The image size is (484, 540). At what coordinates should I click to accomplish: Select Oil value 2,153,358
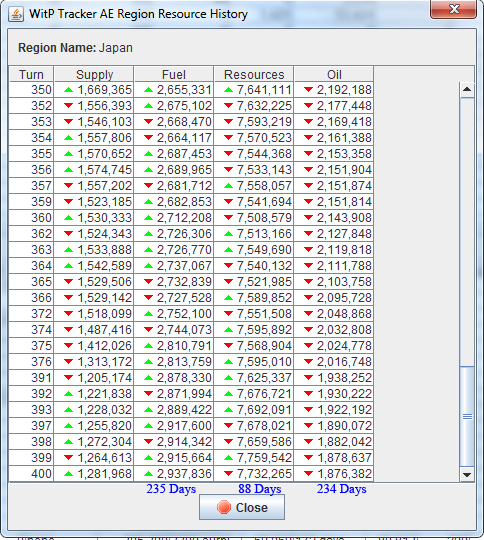tap(334, 154)
